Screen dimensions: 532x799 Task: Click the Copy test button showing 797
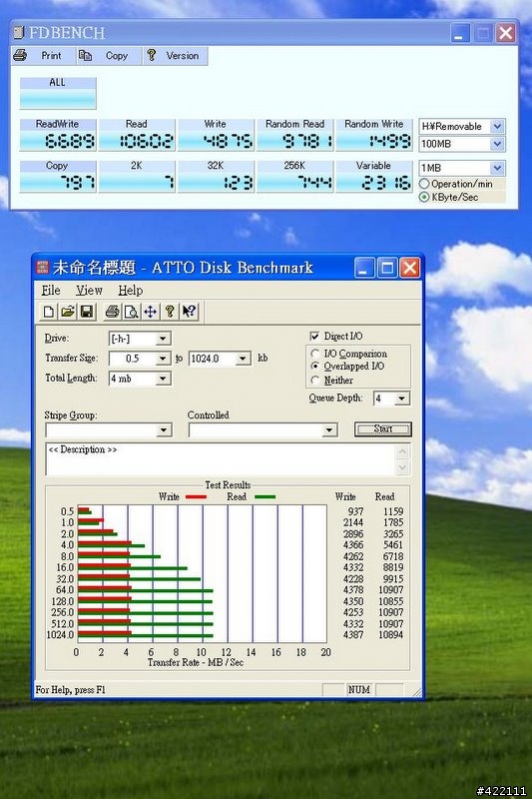click(x=58, y=177)
